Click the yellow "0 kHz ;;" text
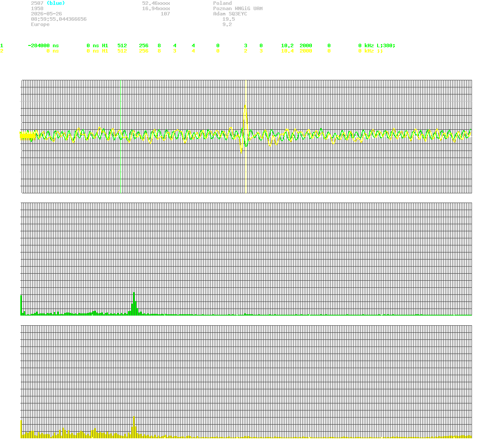The height and width of the screenshot is (448, 483). pyautogui.click(x=371, y=51)
